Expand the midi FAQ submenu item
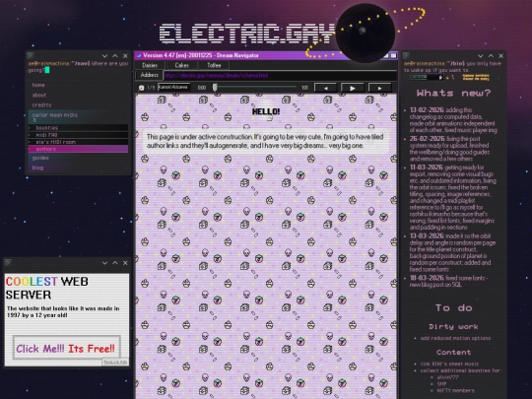 pyautogui.click(x=78, y=135)
